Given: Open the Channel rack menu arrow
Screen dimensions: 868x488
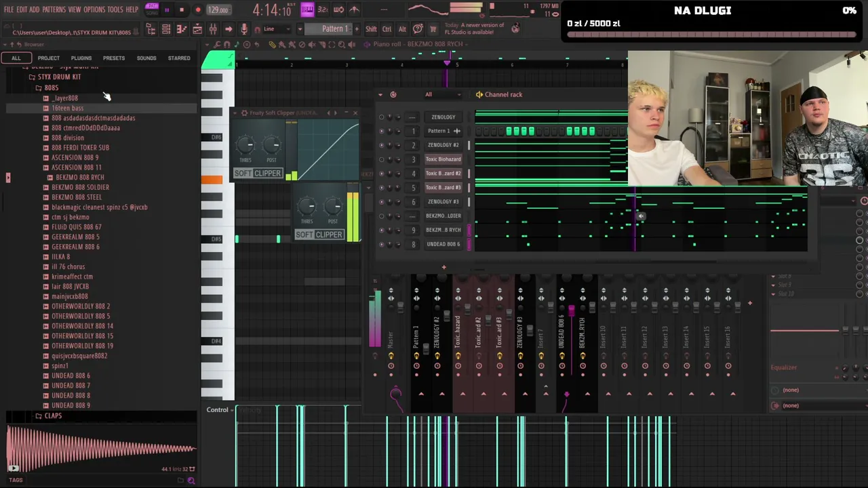Looking at the screenshot, I should [x=380, y=95].
